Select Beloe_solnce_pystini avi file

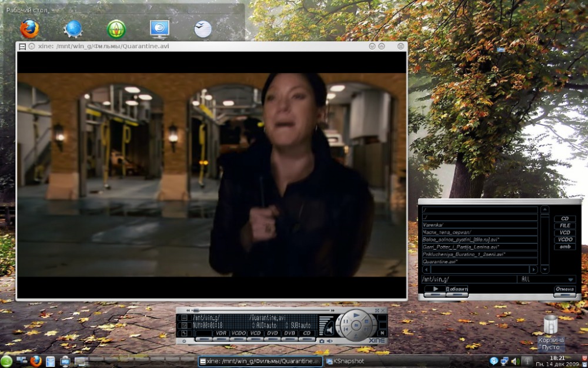(x=480, y=240)
